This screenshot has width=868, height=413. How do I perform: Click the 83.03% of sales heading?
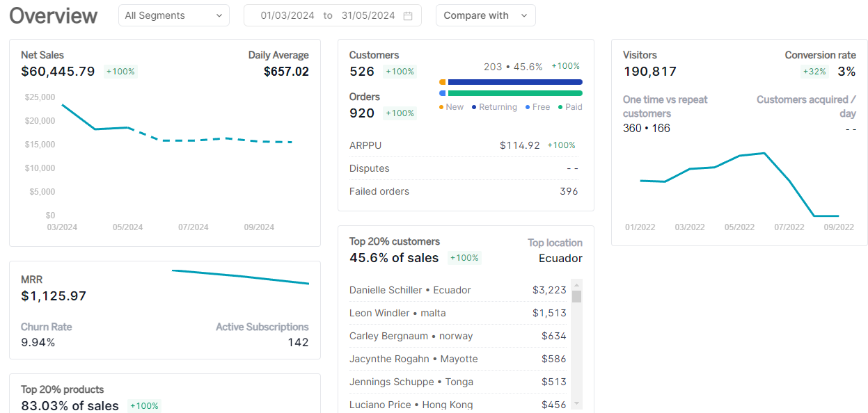pos(70,405)
